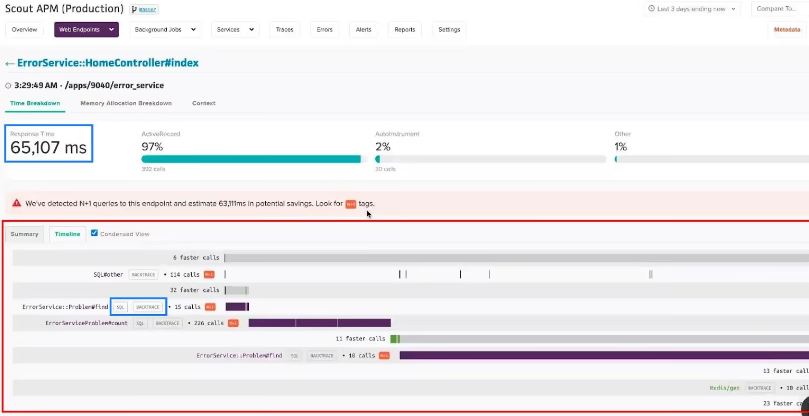Click the 'ErrorServiceProblem#count' row label
Screen dimensions: 809x416
click(86, 323)
